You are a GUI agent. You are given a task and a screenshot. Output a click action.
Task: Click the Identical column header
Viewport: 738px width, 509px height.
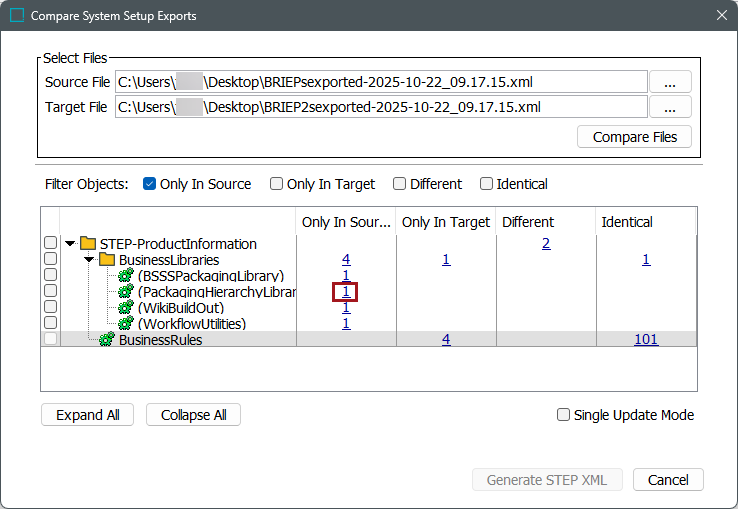pos(627,222)
